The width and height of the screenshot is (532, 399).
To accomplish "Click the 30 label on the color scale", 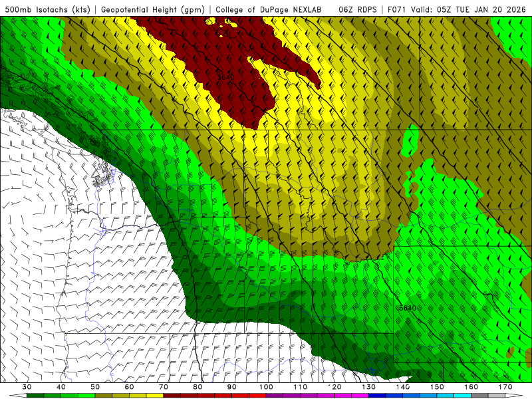I will click(27, 387).
